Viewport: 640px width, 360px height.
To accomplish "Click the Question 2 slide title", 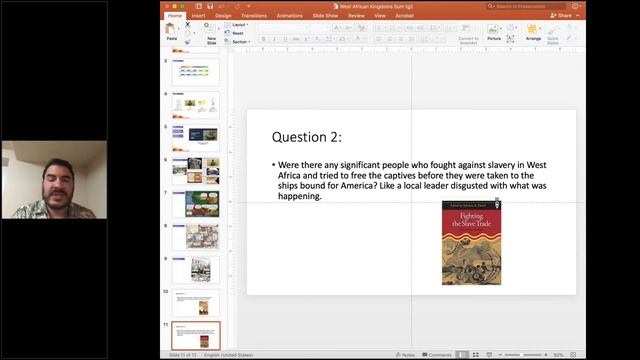I will click(307, 137).
